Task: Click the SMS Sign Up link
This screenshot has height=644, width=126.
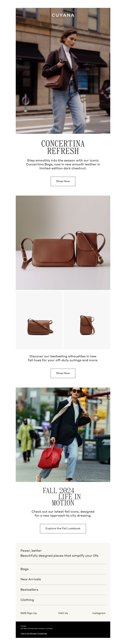Action: pyautogui.click(x=29, y=613)
